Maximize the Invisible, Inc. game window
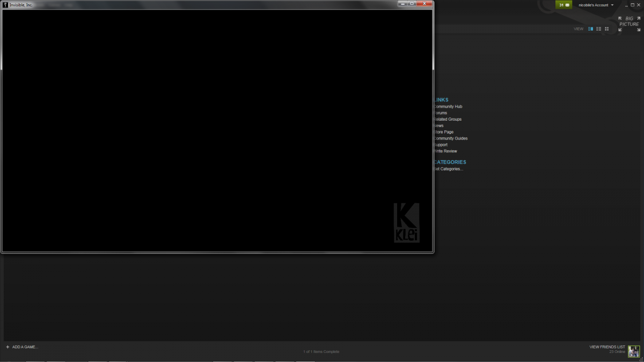Image resolution: width=644 pixels, height=362 pixels. (x=412, y=4)
